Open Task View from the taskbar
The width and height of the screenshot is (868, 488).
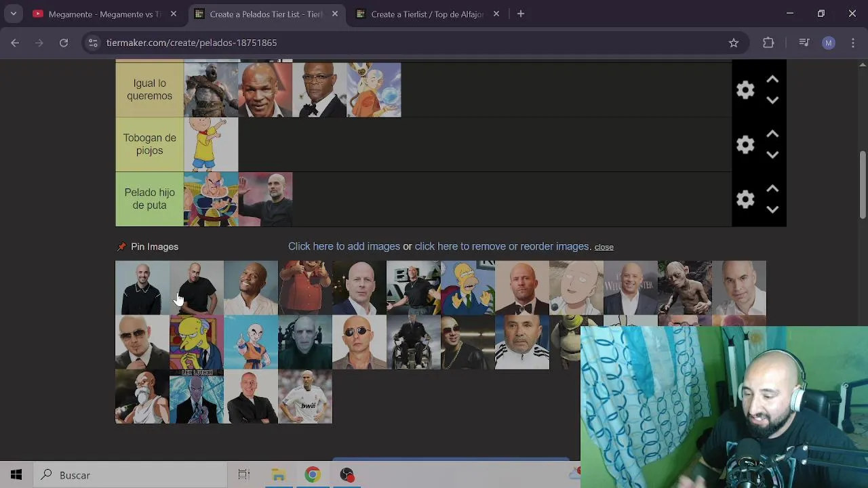tap(244, 475)
